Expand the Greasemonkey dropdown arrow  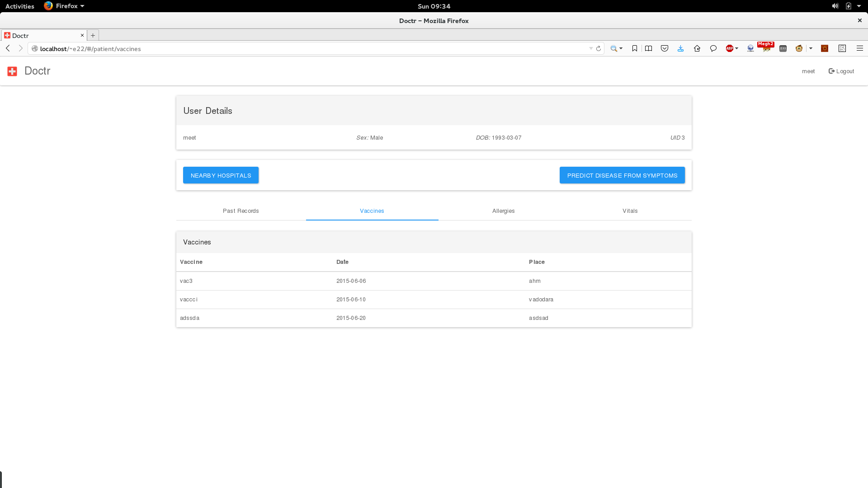pos(811,48)
